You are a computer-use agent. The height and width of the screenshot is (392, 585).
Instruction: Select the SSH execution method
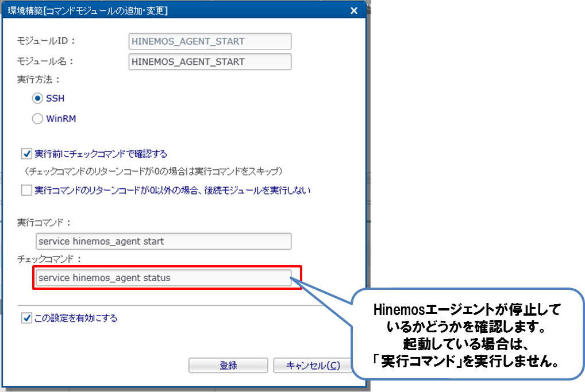pos(37,98)
